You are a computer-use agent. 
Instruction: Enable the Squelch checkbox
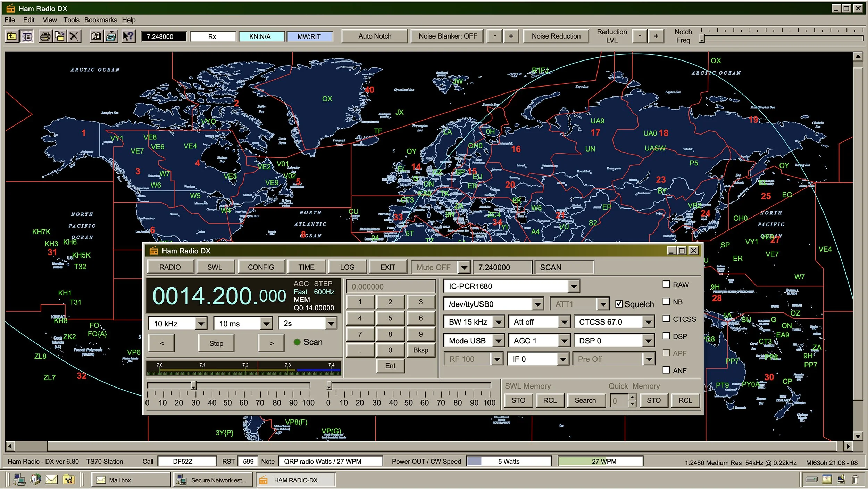pos(619,304)
